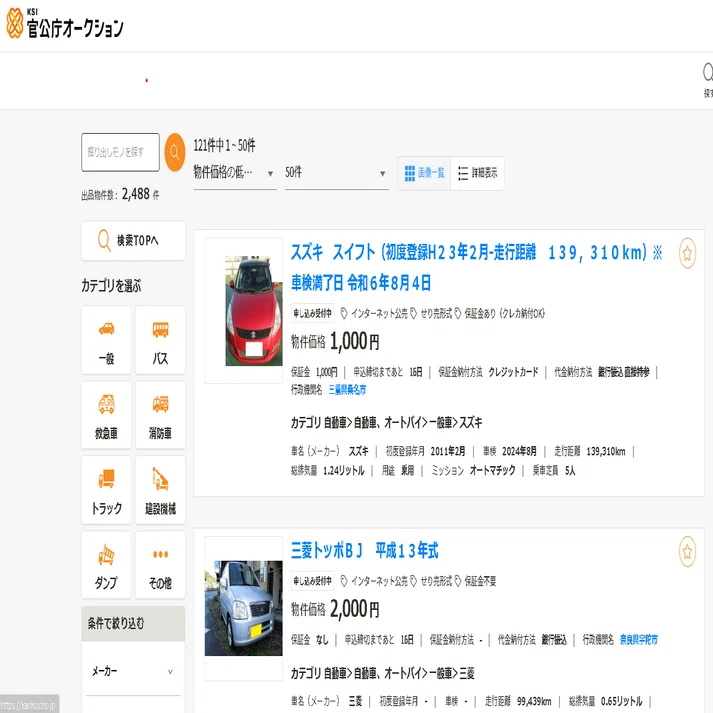Focus the 掘り出しモノを探す search field
The image size is (713, 713).
121,152
